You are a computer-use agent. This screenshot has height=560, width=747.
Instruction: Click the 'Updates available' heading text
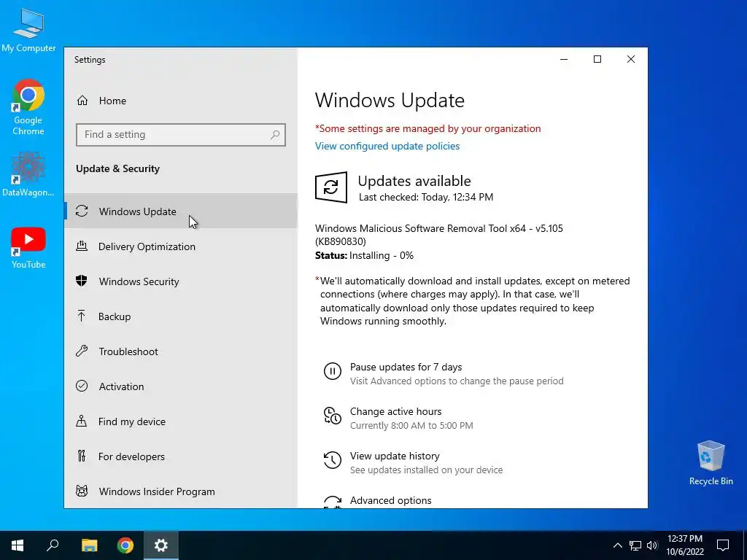pyautogui.click(x=414, y=181)
